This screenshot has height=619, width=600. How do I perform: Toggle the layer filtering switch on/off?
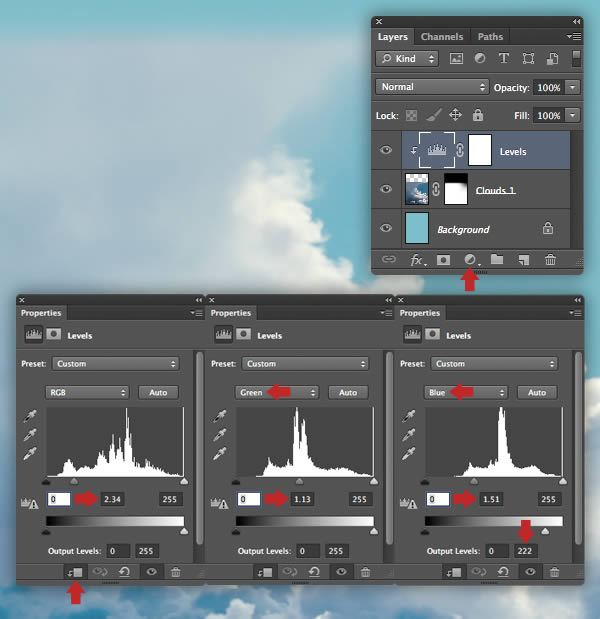(x=576, y=58)
